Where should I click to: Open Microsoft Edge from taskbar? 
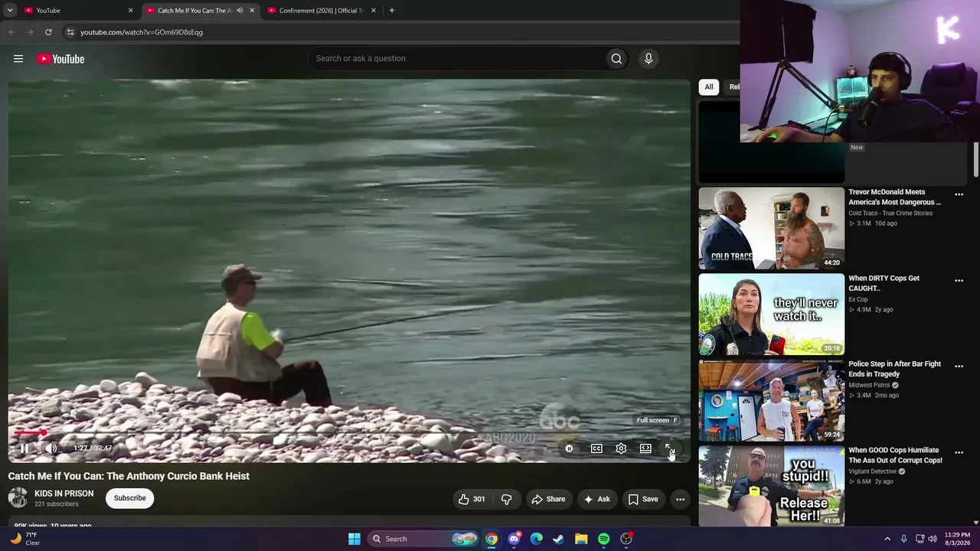536,539
